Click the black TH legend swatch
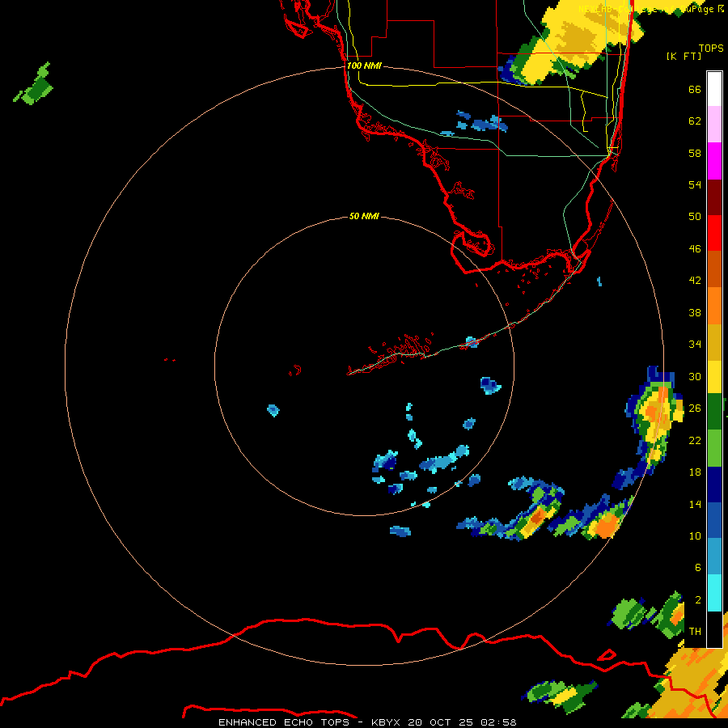728x728 pixels. (714, 629)
